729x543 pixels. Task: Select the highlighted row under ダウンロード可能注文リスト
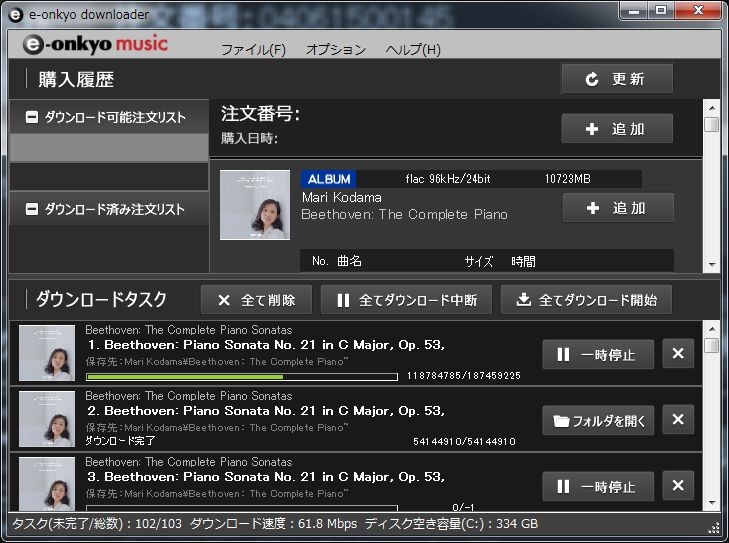109,148
